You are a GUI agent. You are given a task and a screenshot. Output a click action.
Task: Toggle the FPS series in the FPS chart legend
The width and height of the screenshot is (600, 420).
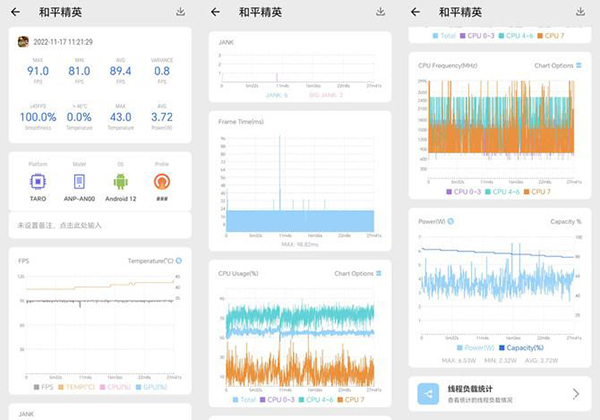click(40, 386)
